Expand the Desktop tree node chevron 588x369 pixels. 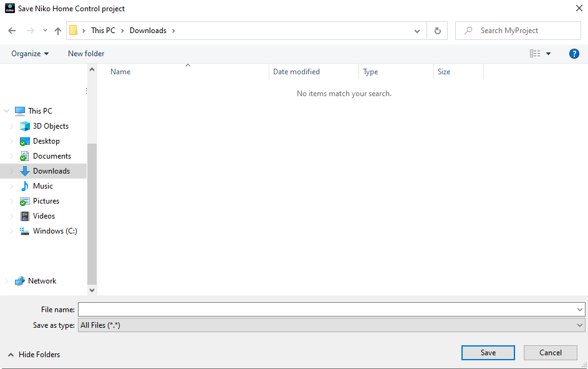pyautogui.click(x=11, y=141)
